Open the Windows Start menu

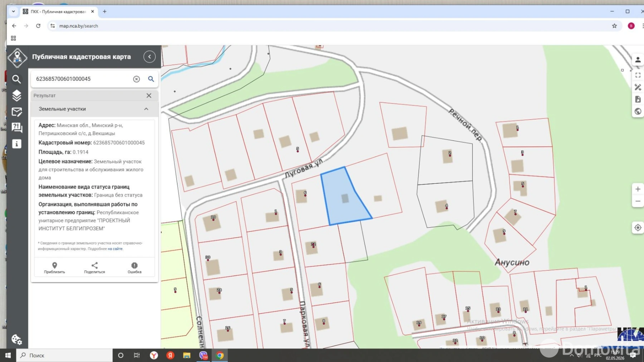pyautogui.click(x=8, y=355)
